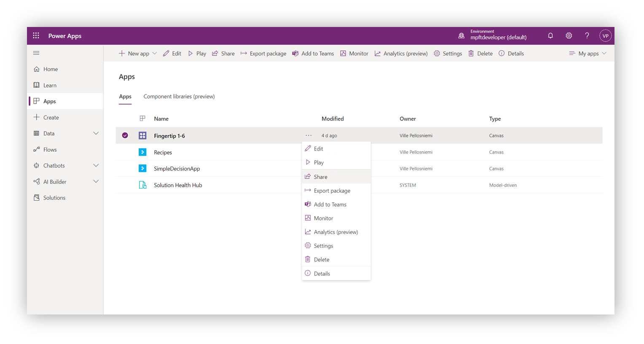Click the Power Apps title in header
This screenshot has width=644, height=344.
pyautogui.click(x=65, y=36)
